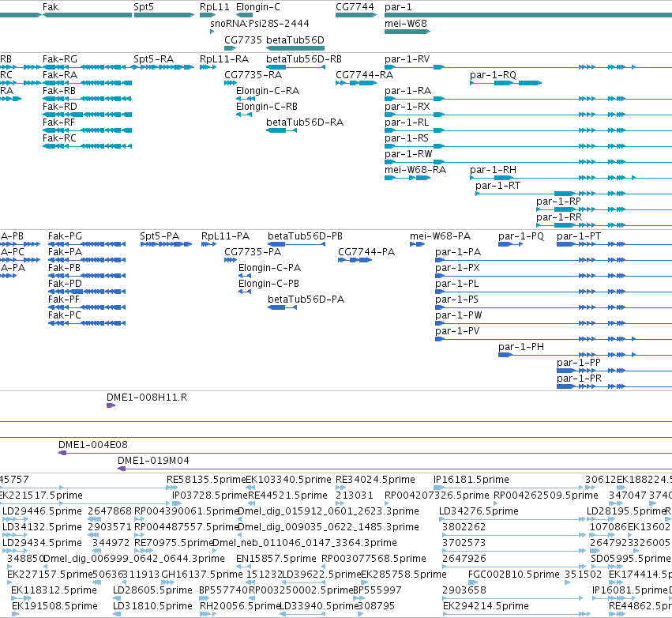
Task: Click the par-1-RP transcript
Action: [604, 209]
